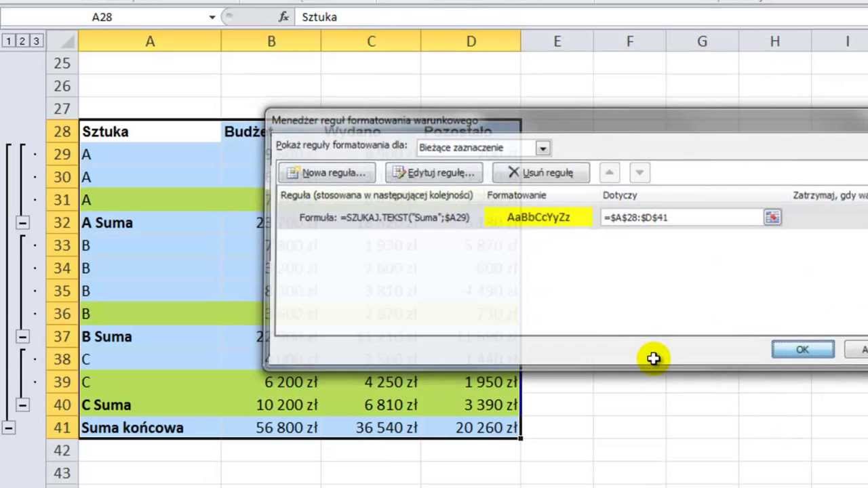Click the C Suma cell
868x488 pixels.
pyautogui.click(x=150, y=405)
